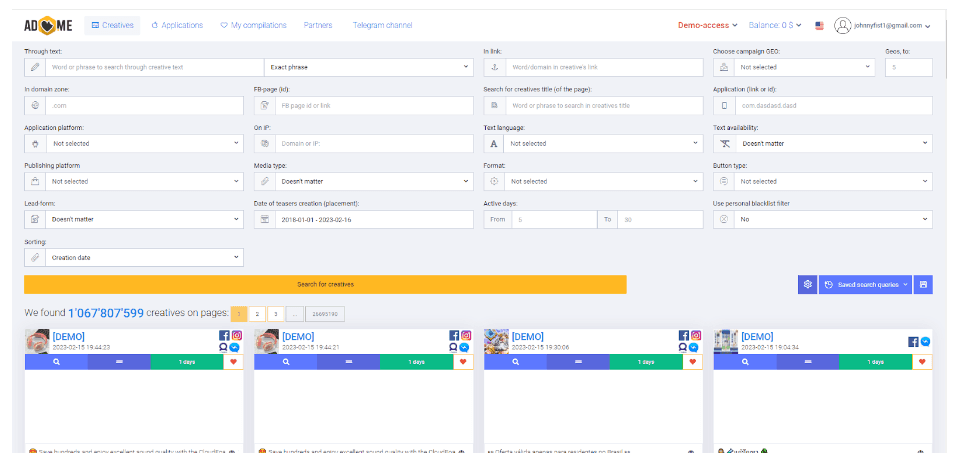
Task: Open the Telegram channel link
Action: click(x=382, y=25)
